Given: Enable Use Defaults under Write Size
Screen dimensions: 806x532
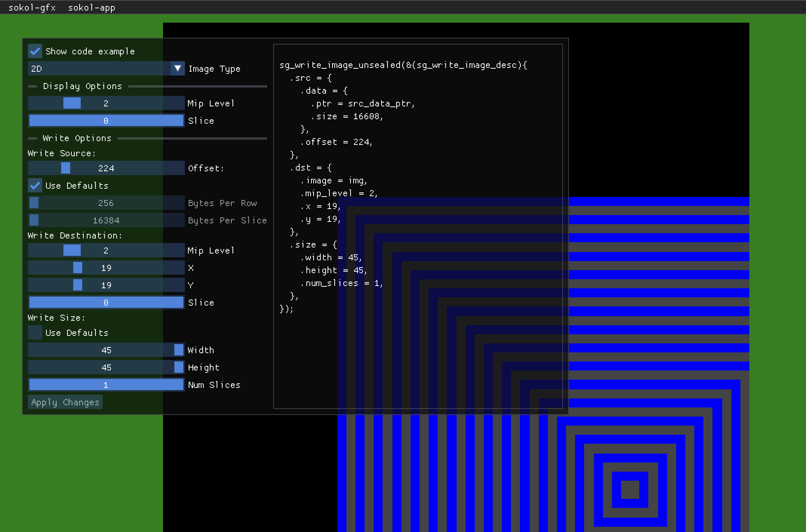Looking at the screenshot, I should click(x=35, y=332).
